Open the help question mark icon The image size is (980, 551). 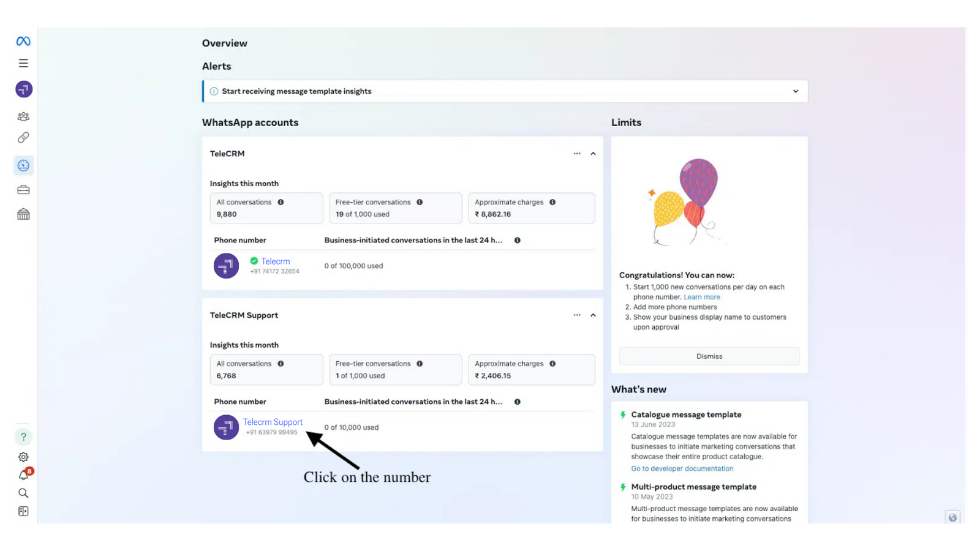23,437
